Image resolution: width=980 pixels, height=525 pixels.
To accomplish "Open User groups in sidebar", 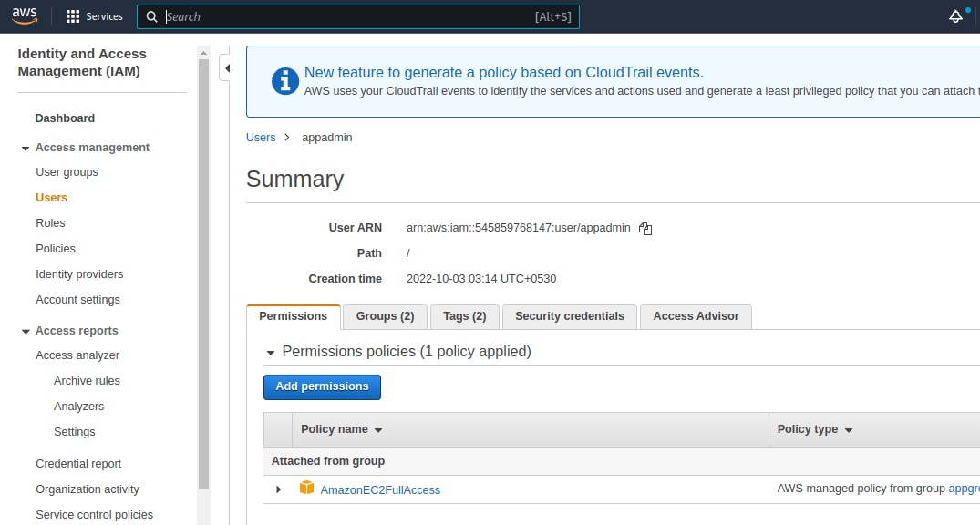I will pos(67,172).
